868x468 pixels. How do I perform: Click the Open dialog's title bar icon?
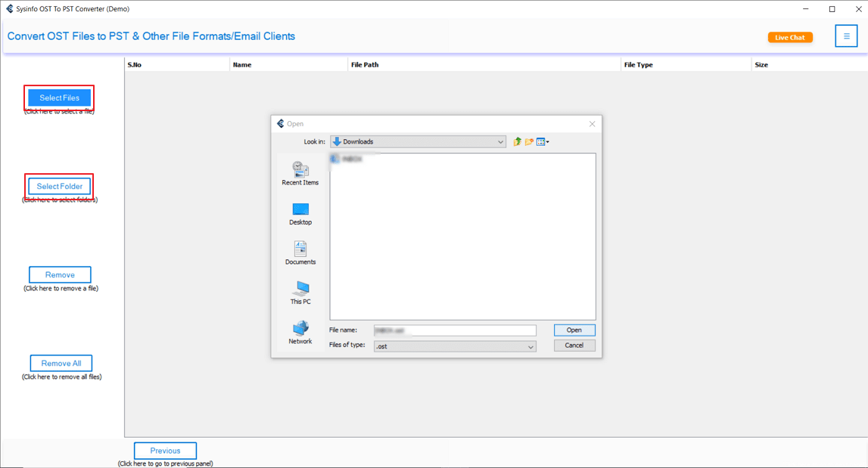(281, 124)
